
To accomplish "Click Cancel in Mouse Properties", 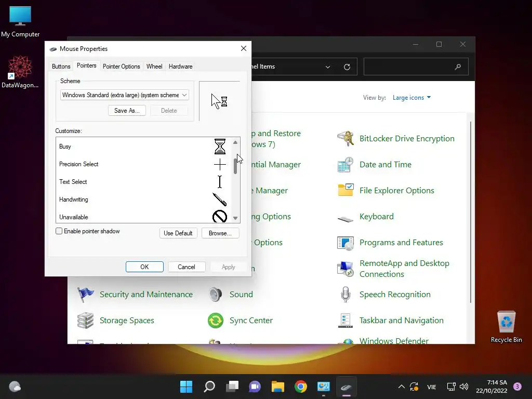I will click(x=187, y=267).
